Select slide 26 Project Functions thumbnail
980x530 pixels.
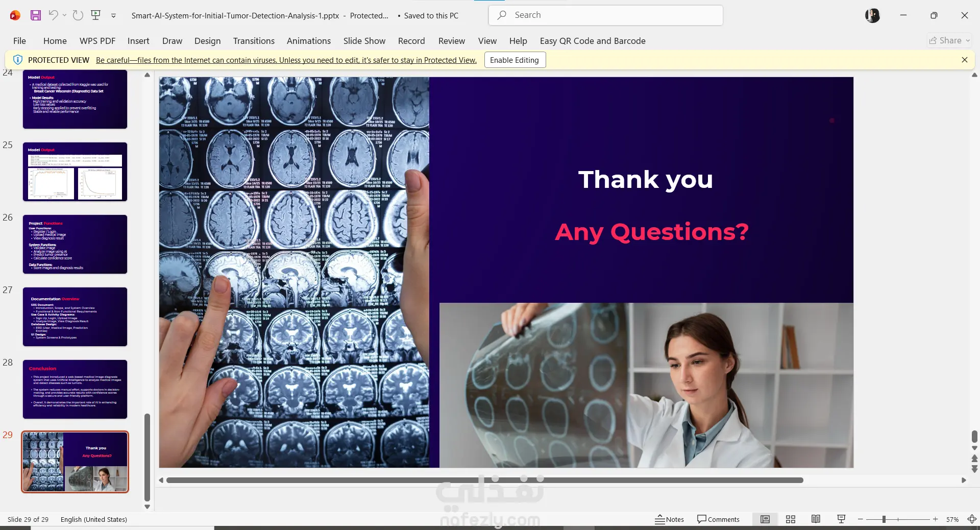[x=75, y=244]
